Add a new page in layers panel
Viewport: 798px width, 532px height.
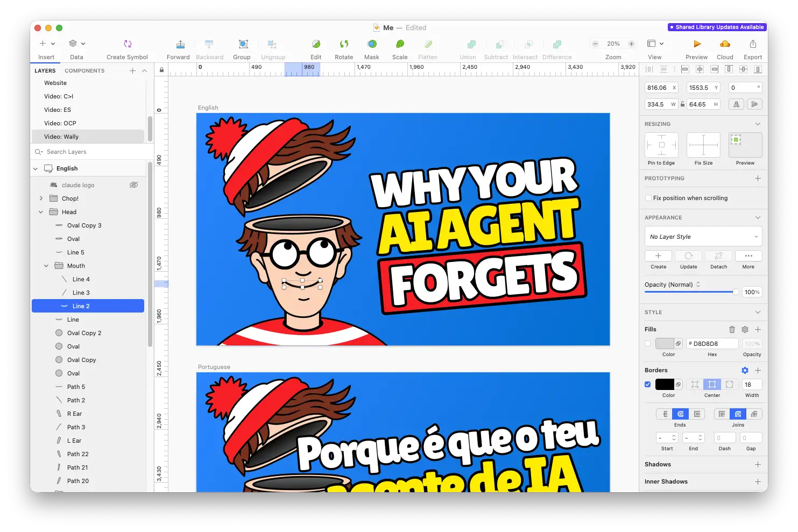(132, 71)
